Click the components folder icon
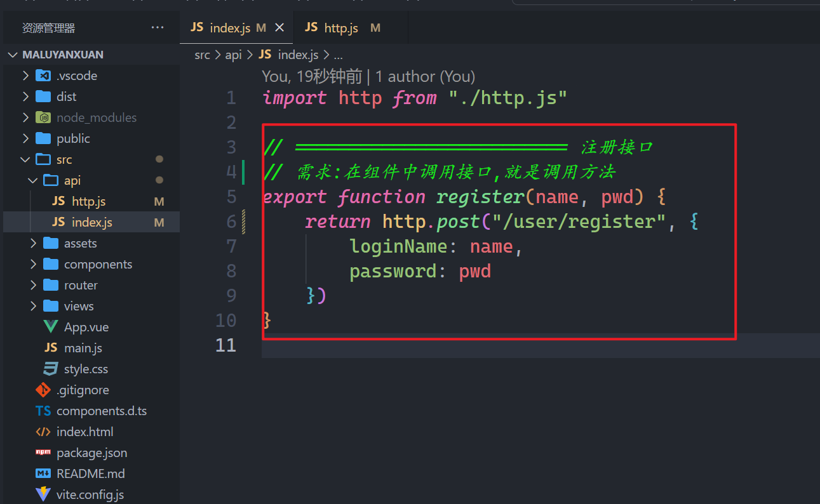 coord(51,264)
